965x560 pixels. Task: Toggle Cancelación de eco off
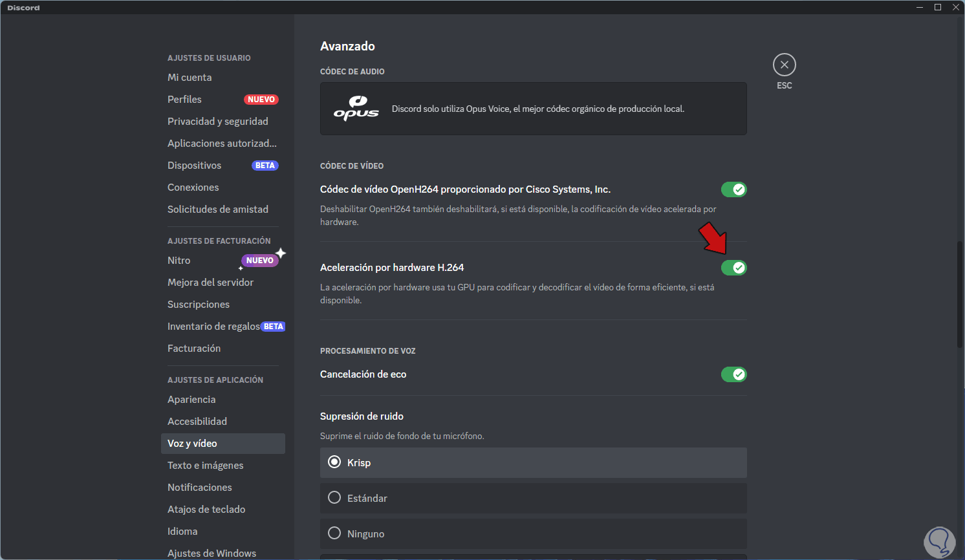pos(733,374)
